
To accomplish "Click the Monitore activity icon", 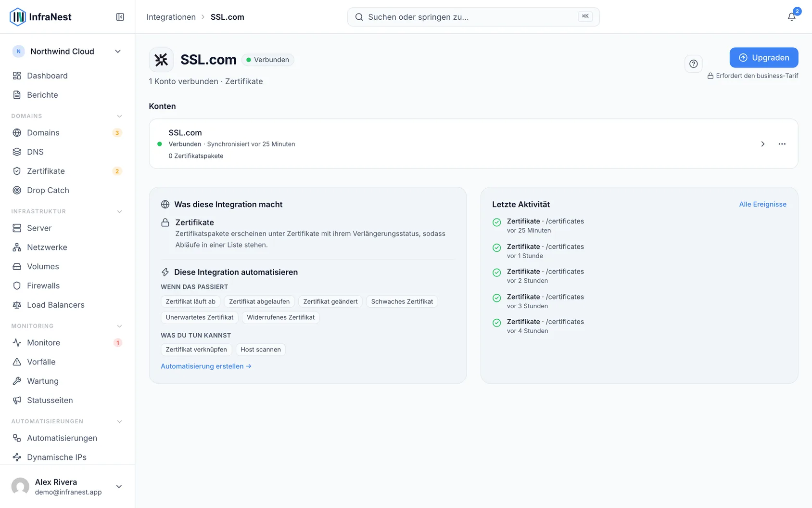I will click(x=17, y=342).
